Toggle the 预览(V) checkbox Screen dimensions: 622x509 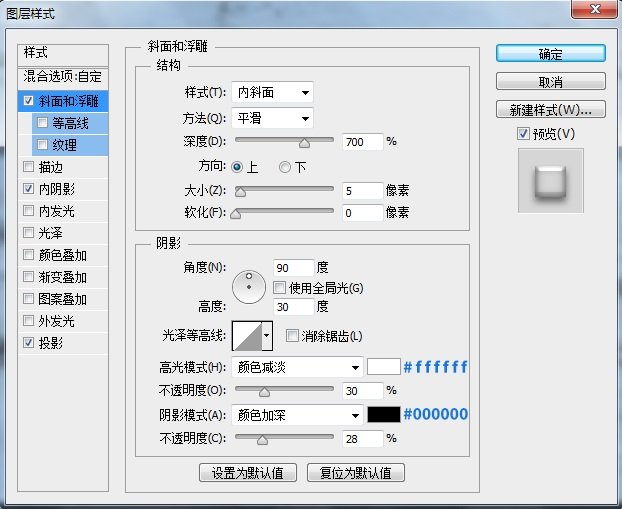[x=523, y=134]
